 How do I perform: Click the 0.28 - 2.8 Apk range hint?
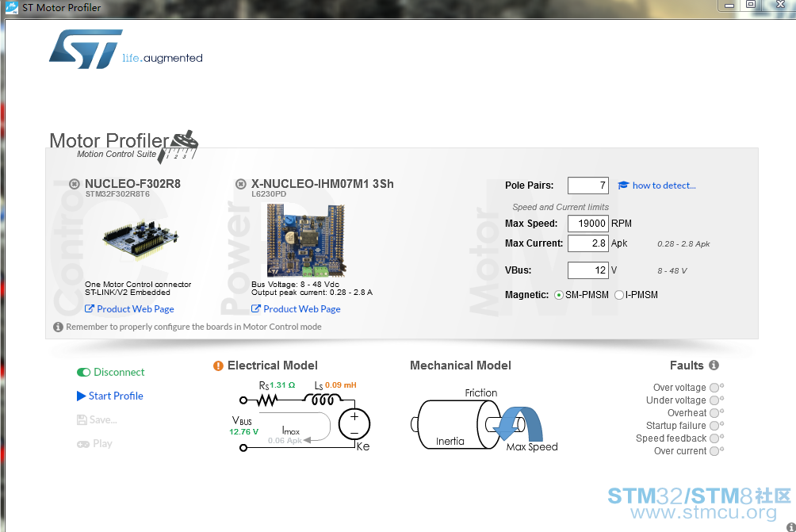tap(683, 243)
